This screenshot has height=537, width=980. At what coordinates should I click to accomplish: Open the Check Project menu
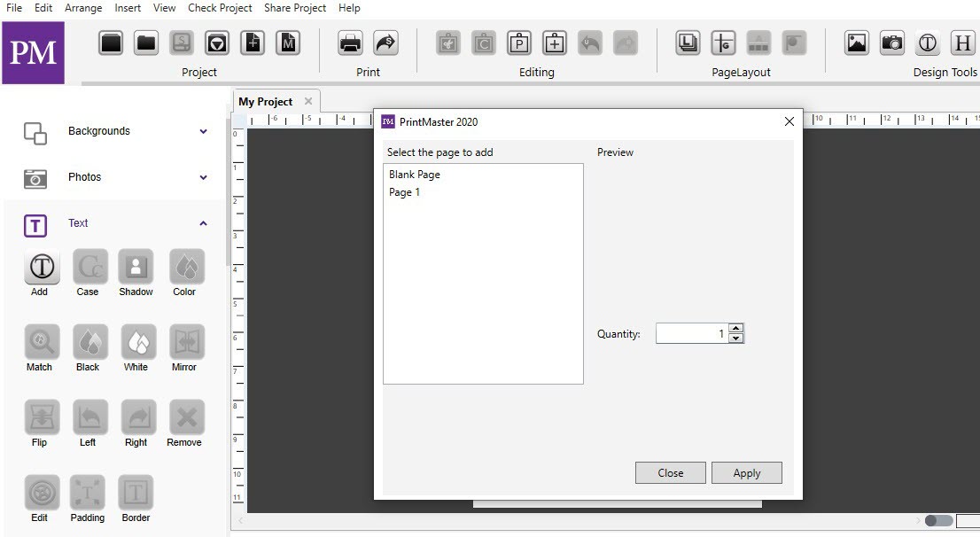220,8
